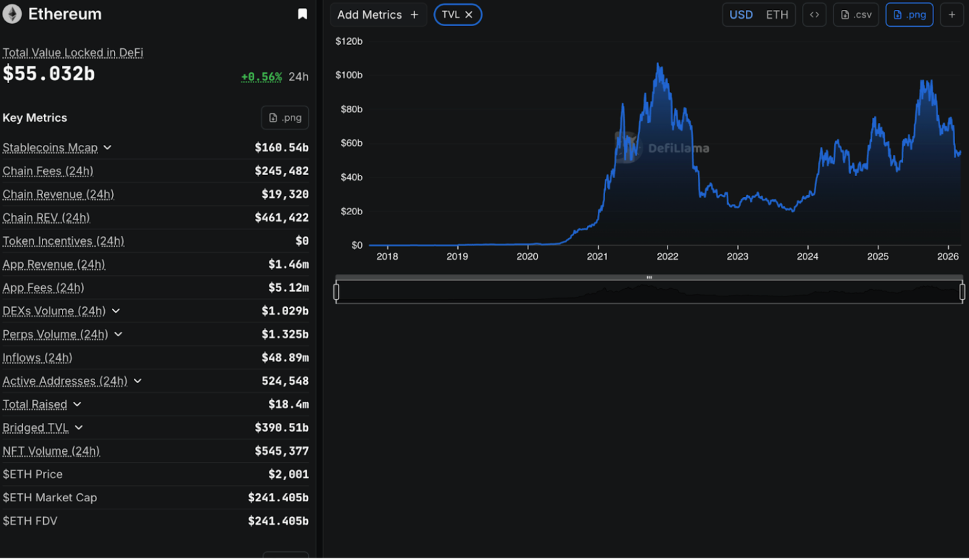Click the Key Metrics heading
This screenshot has width=969, height=560.
coord(35,117)
